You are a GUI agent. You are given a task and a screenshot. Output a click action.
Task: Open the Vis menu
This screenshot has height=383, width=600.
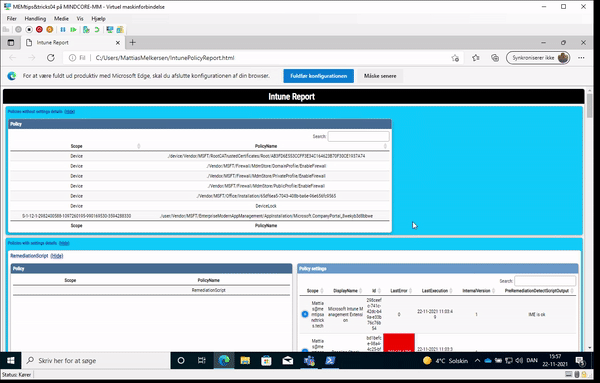tap(80, 18)
